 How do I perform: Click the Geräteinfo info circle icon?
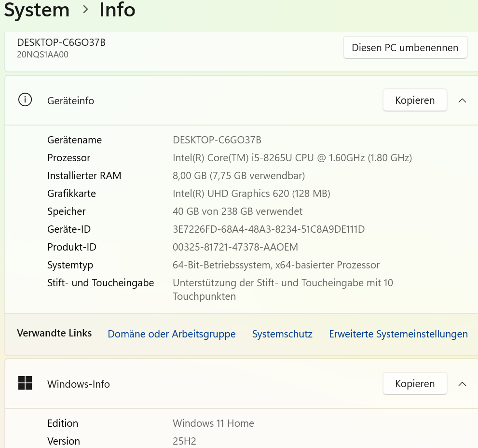[x=25, y=100]
